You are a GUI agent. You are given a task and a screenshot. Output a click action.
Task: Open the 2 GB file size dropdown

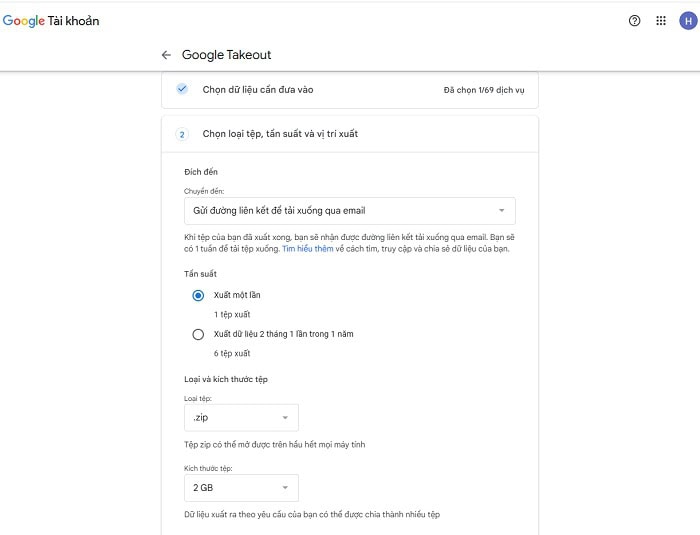coord(240,488)
